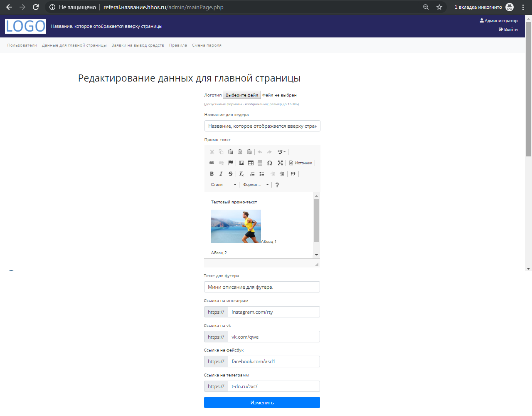Viewport: 532px width, 416px height.
Task: Click the Instagram link input field
Action: pyautogui.click(x=274, y=312)
